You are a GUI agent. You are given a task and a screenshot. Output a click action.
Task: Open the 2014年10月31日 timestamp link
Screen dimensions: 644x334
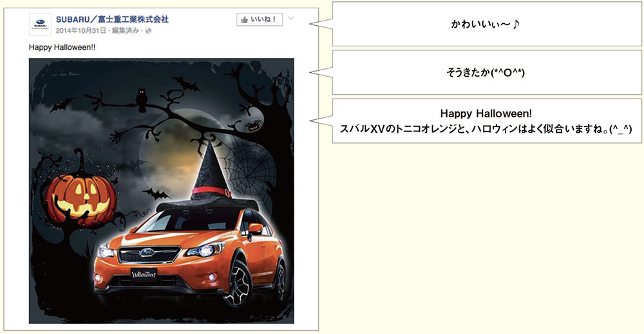click(80, 31)
